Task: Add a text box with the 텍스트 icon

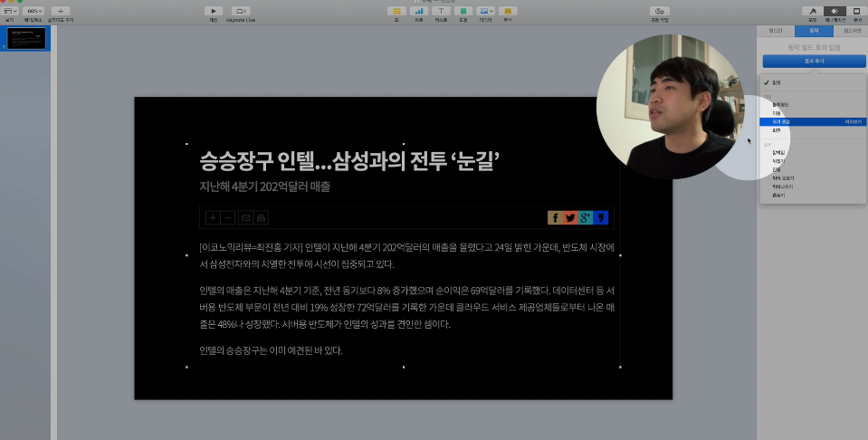Action: point(441,11)
